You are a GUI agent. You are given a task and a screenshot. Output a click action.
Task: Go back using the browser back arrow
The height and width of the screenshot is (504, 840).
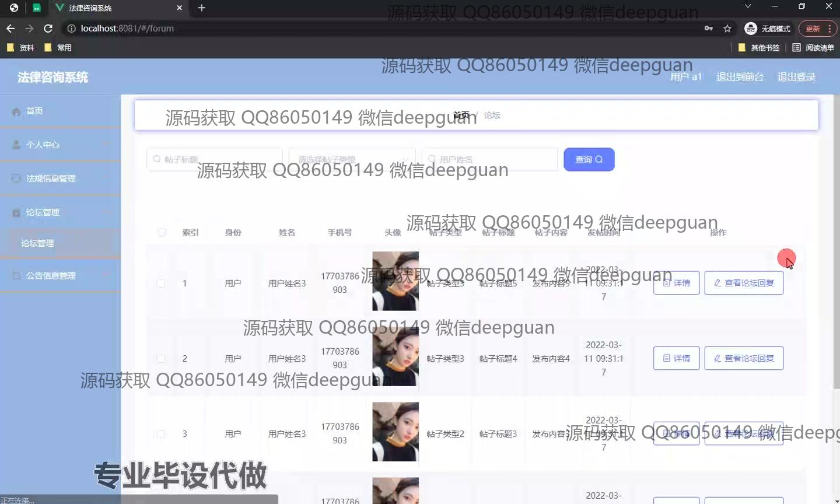click(x=10, y=28)
